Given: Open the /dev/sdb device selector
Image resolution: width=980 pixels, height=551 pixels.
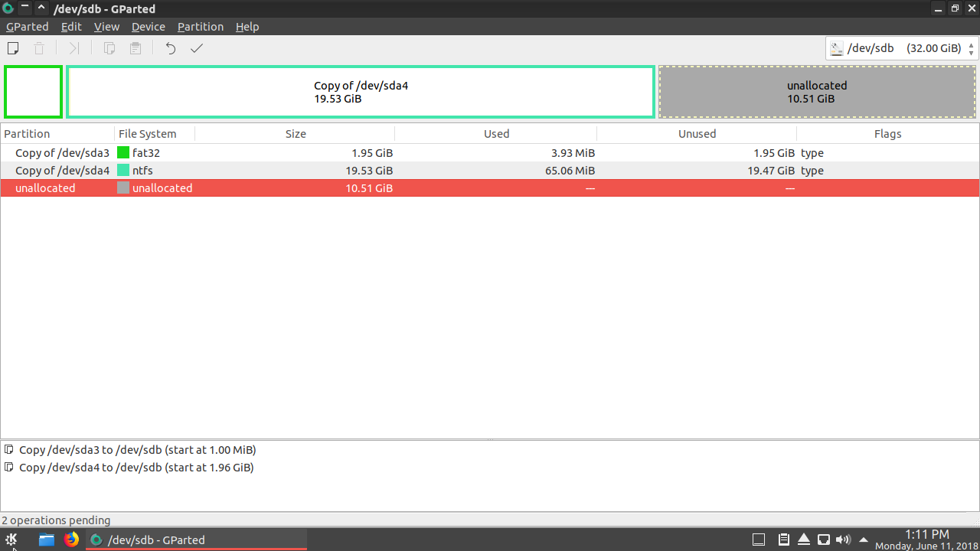Looking at the screenshot, I should [903, 48].
